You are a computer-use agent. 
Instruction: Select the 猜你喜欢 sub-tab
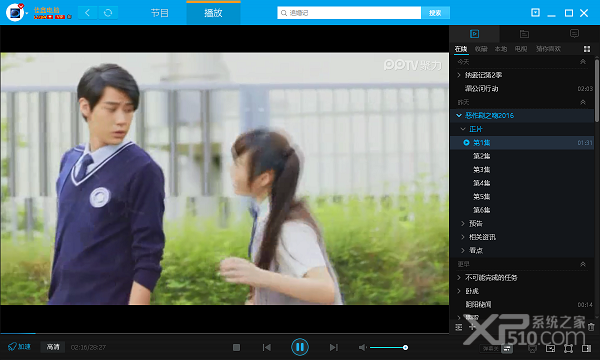[548, 49]
